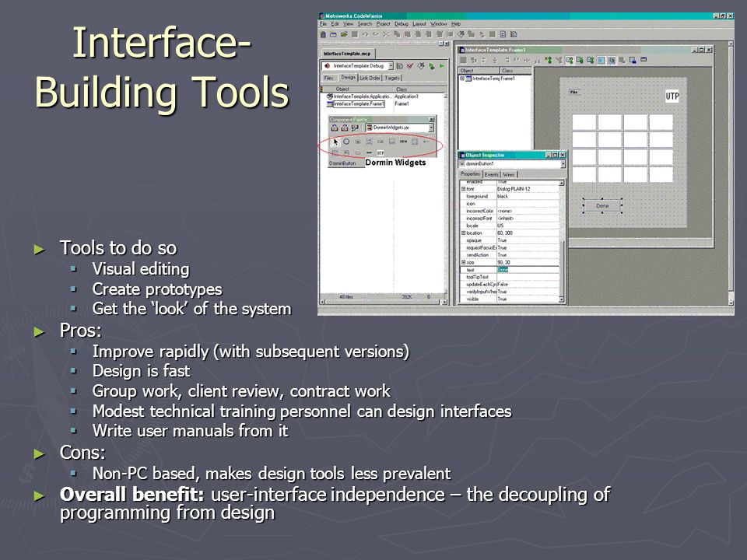Click the target settings icon beside dropdown
The width and height of the screenshot is (747, 560).
point(400,66)
